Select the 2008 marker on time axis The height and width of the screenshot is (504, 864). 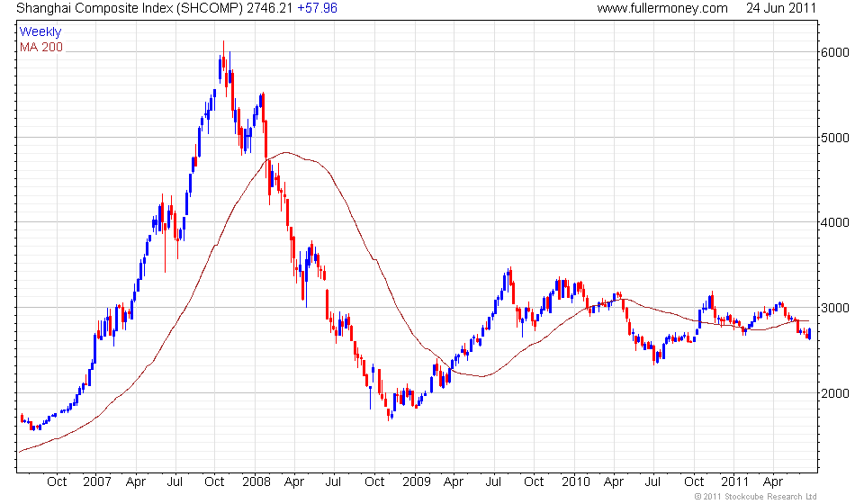(256, 481)
